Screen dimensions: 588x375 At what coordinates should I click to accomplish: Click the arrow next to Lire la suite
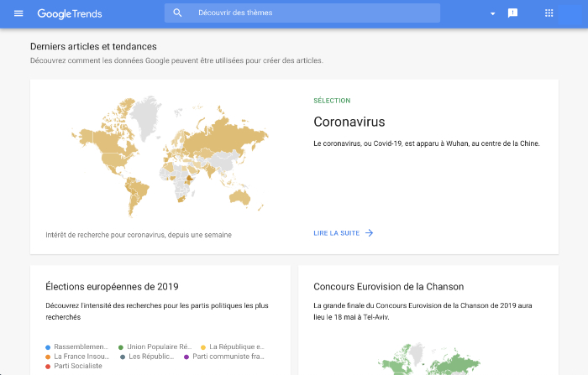369,233
